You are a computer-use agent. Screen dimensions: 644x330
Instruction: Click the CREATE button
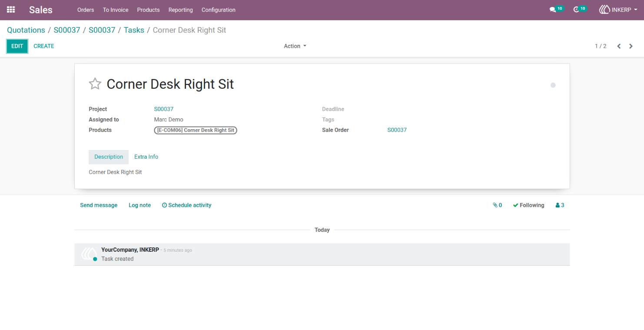point(44,46)
